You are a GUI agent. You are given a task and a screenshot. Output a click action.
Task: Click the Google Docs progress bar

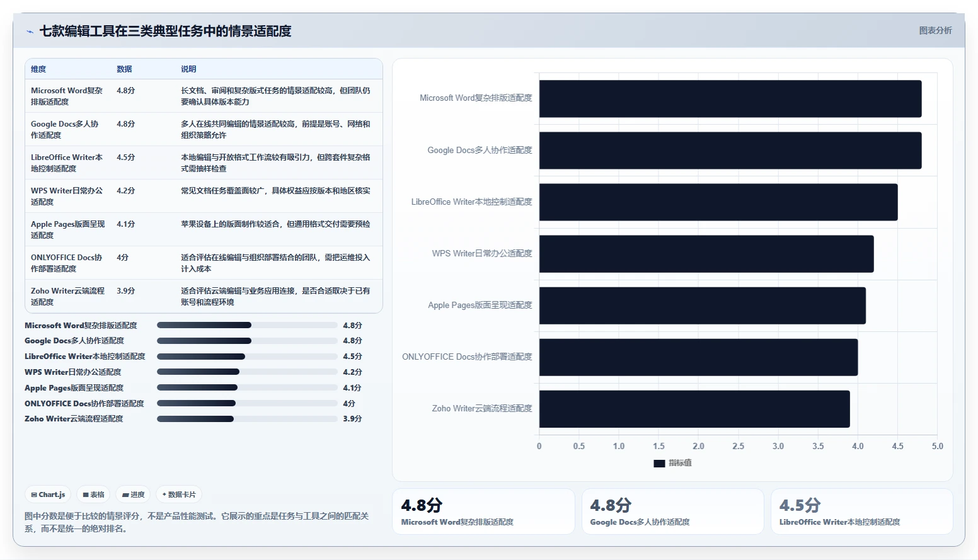point(247,340)
